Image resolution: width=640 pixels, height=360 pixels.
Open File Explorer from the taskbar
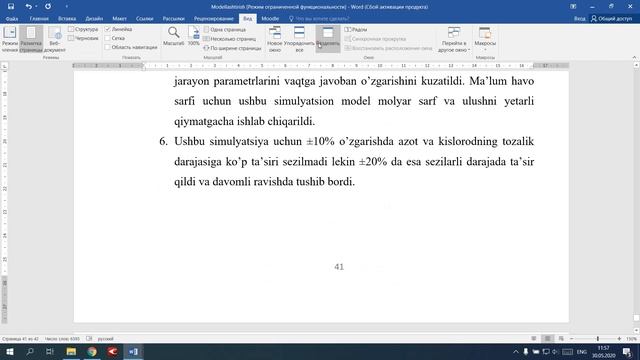(x=71, y=351)
